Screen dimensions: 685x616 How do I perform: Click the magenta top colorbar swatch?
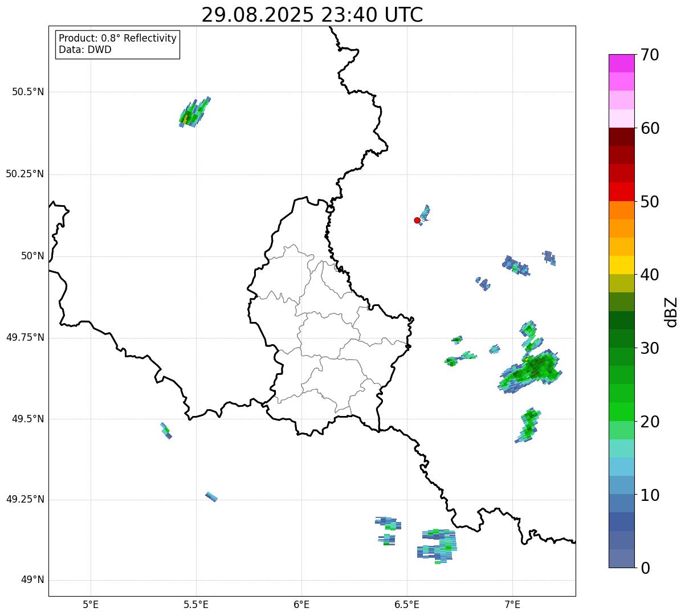pos(622,63)
